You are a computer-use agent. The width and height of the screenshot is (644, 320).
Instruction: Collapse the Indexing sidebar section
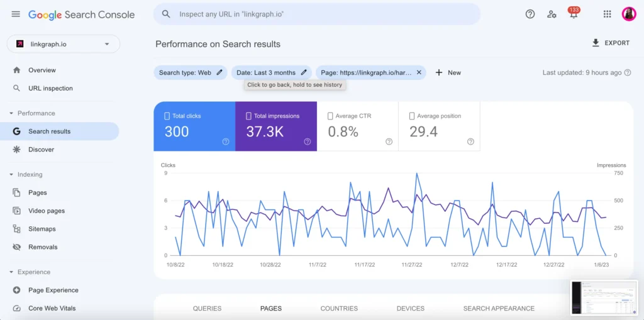[11, 175]
